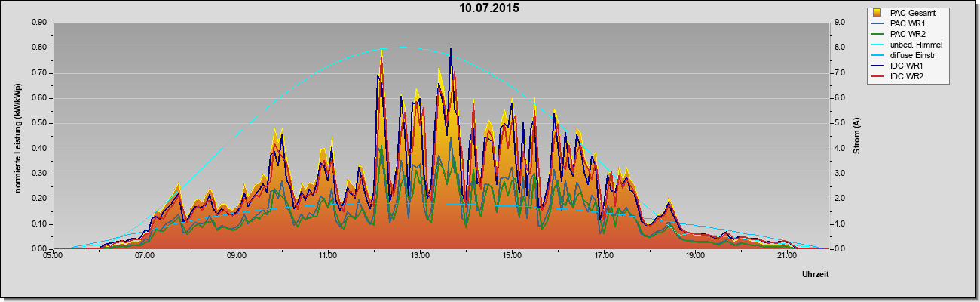Viewport: 980px width, 302px height.
Task: Click the Strom (A) right axis title
Action: coord(857,136)
